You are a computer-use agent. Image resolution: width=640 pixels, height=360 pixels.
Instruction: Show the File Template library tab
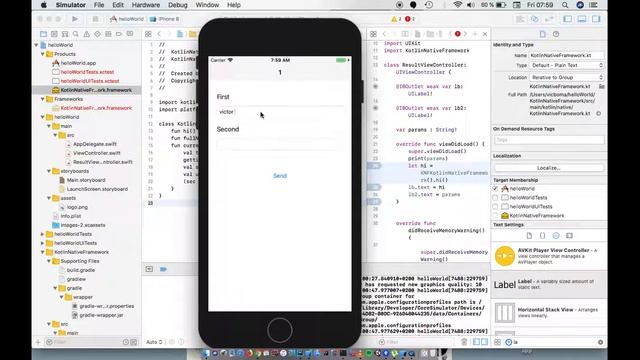[529, 236]
